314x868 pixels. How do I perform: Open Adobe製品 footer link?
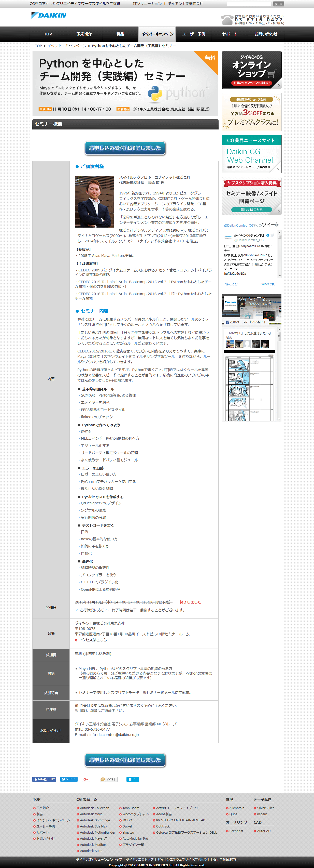point(164,814)
